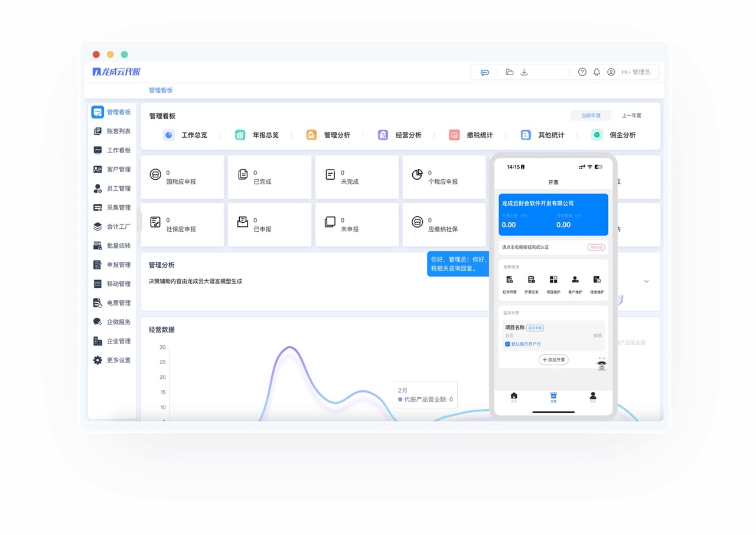Viewport: 756px width, 535px height.
Task: Click the Hi~ 管理员 user label
Action: (x=636, y=72)
